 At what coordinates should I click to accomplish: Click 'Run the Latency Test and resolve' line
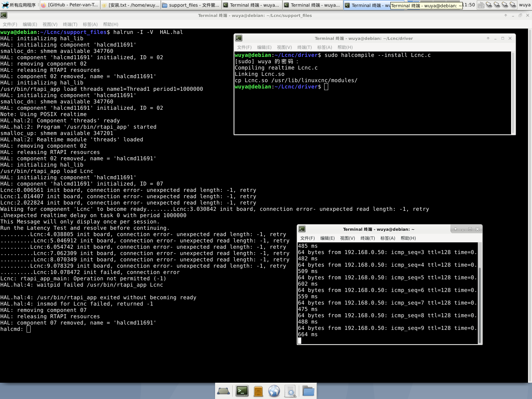(x=85, y=228)
